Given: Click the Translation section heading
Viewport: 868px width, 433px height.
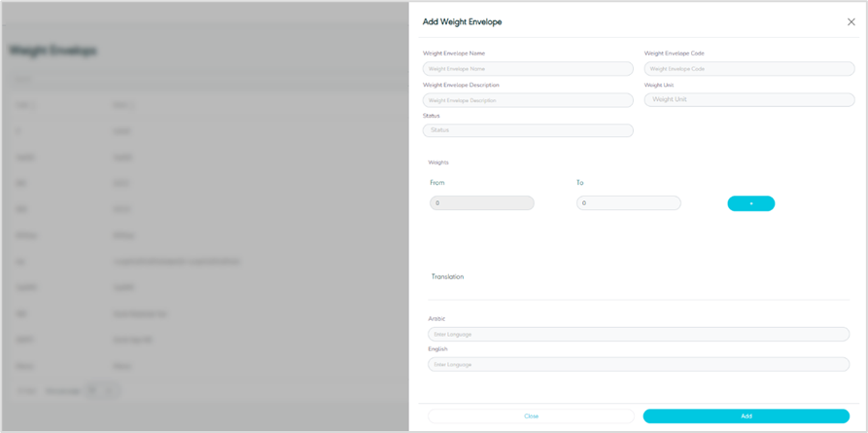Looking at the screenshot, I should pyautogui.click(x=447, y=277).
